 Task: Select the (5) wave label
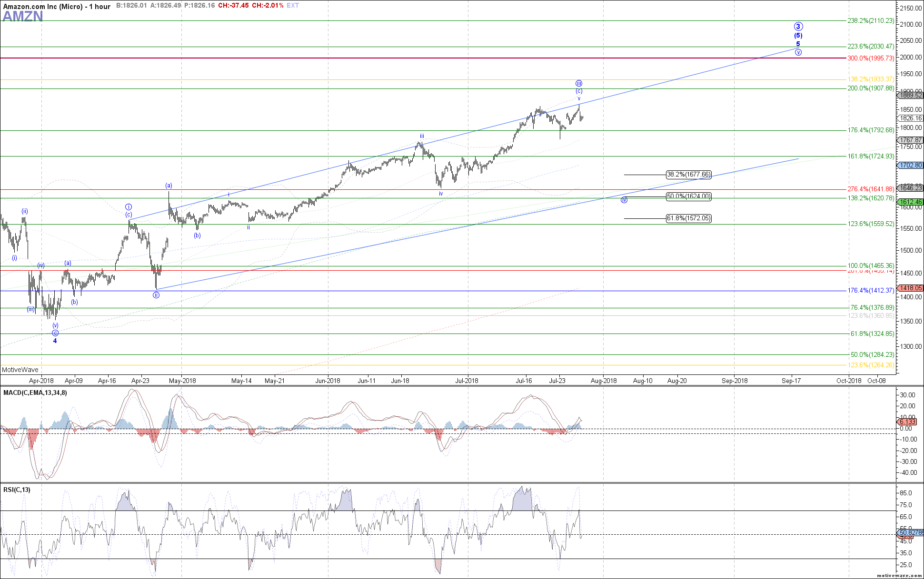(798, 36)
